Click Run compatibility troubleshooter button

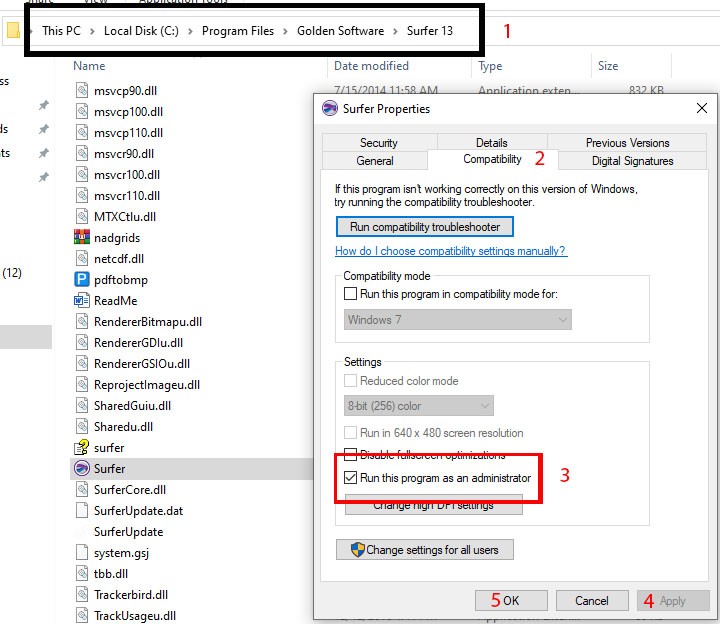[425, 227]
